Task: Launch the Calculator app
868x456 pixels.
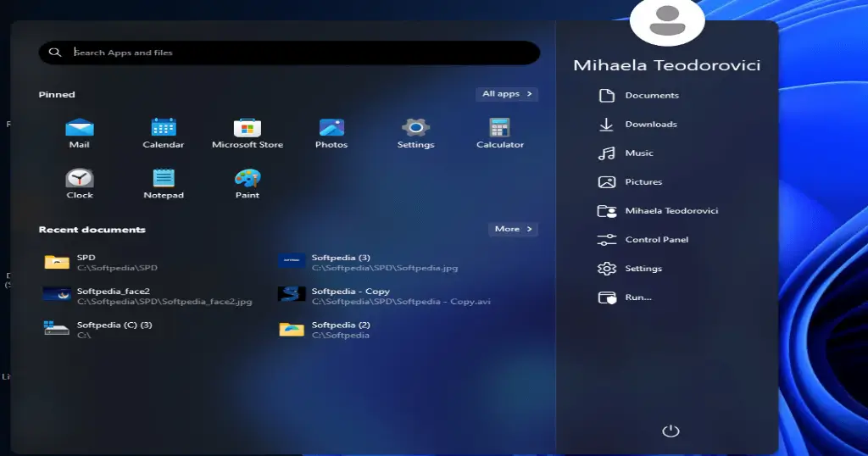Action: (x=500, y=133)
